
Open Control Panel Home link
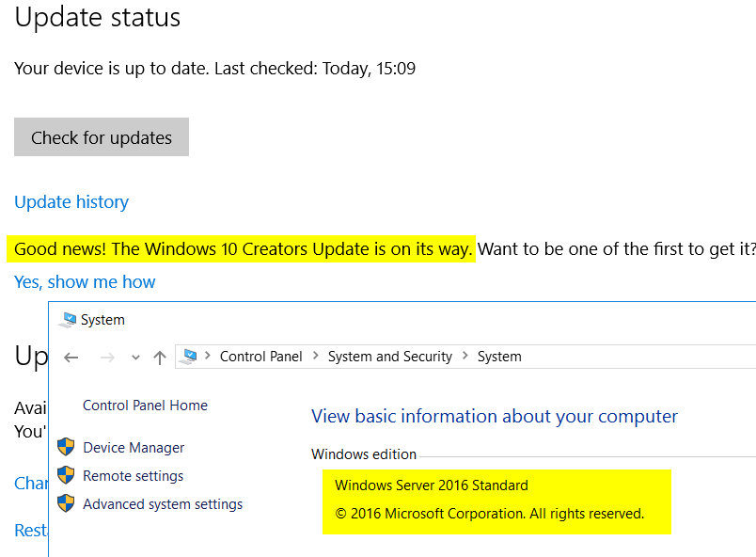coord(145,406)
